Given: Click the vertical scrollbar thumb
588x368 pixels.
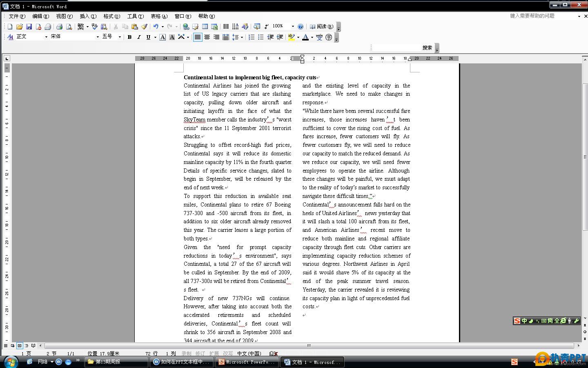Looking at the screenshot, I should click(x=585, y=157).
